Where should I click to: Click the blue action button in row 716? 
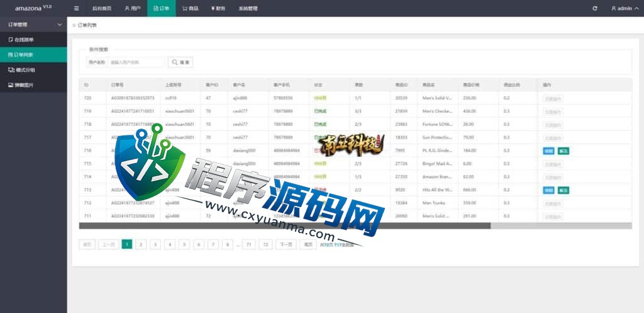pyautogui.click(x=548, y=151)
